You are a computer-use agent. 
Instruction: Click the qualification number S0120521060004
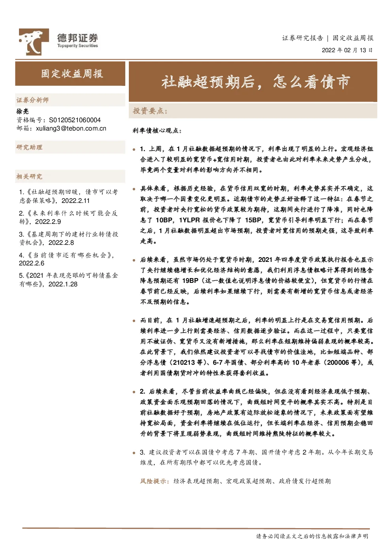75,120
